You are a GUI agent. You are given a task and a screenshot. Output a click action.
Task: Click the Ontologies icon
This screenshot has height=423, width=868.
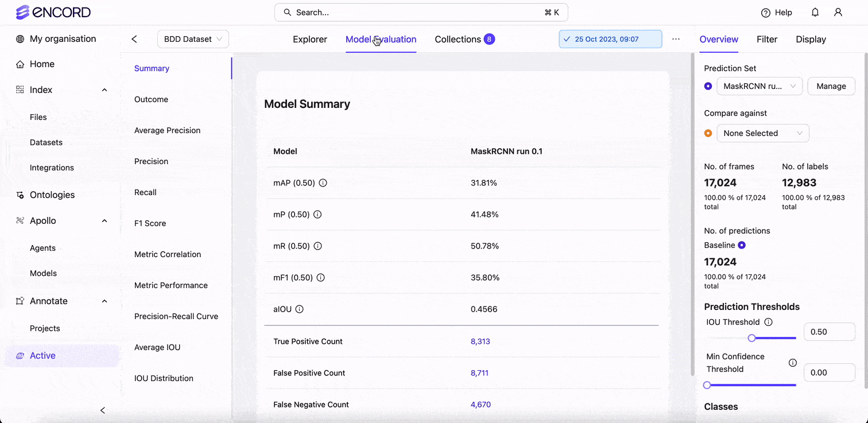20,195
